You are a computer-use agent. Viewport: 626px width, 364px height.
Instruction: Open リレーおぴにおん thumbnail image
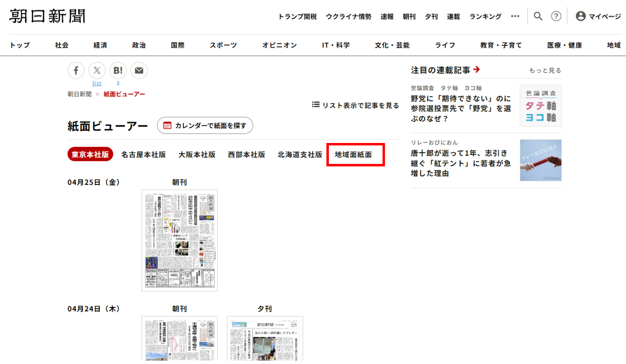[x=541, y=160]
